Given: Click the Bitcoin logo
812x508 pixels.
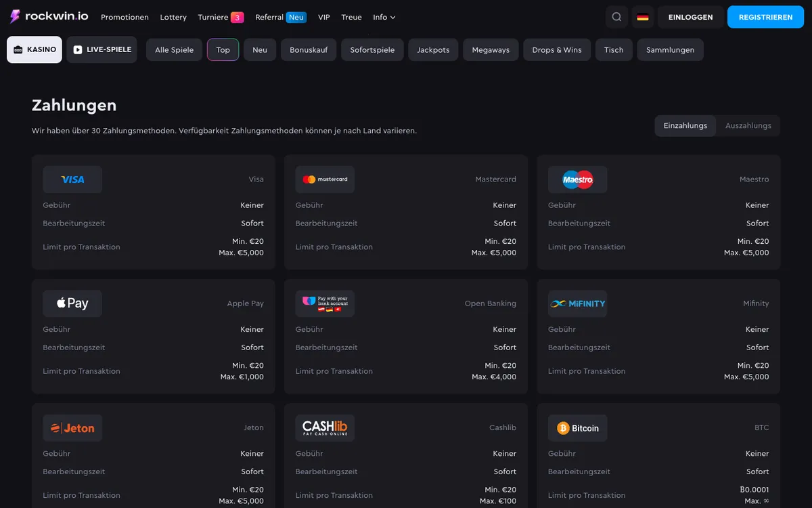Looking at the screenshot, I should pos(578,428).
